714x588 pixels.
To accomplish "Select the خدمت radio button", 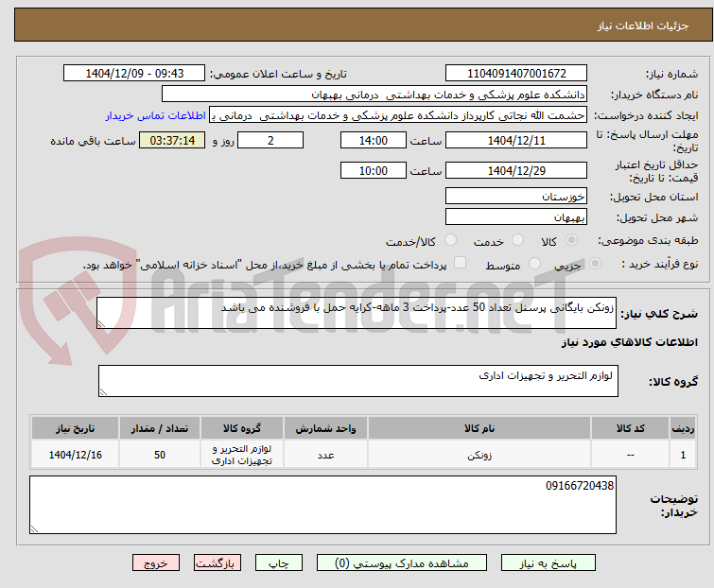I will [x=517, y=240].
